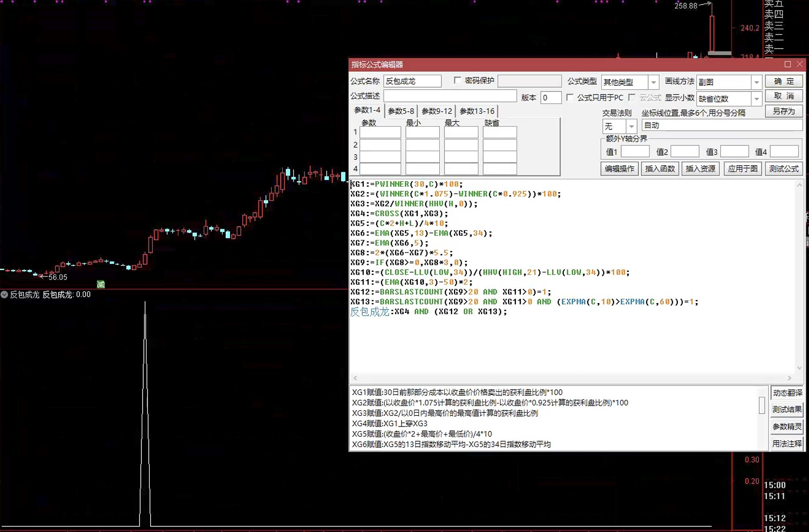
Task: Switch to the 参数13-16 tab
Action: [477, 111]
